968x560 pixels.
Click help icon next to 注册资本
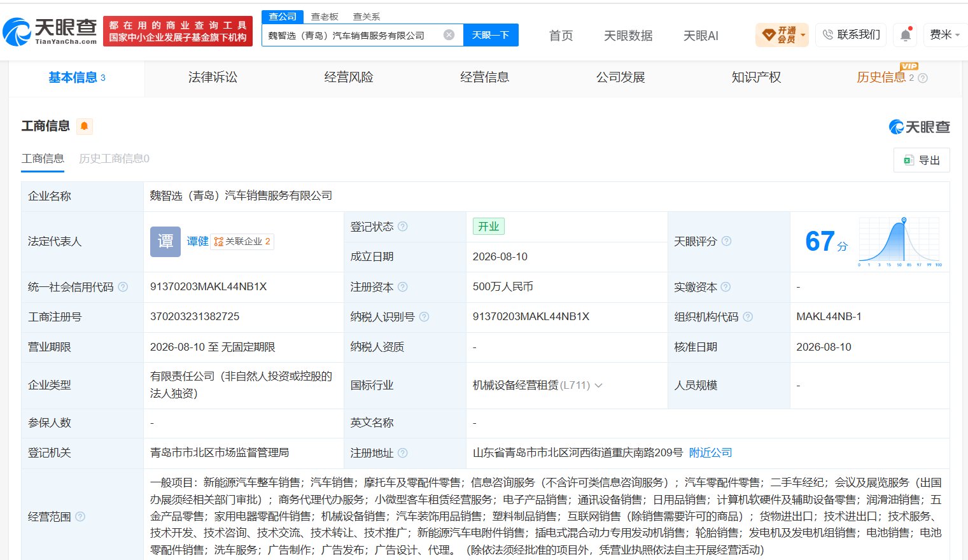coord(403,287)
